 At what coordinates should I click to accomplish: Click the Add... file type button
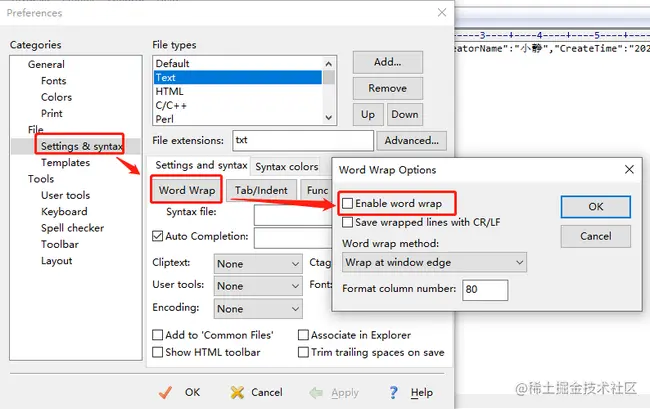coord(388,62)
